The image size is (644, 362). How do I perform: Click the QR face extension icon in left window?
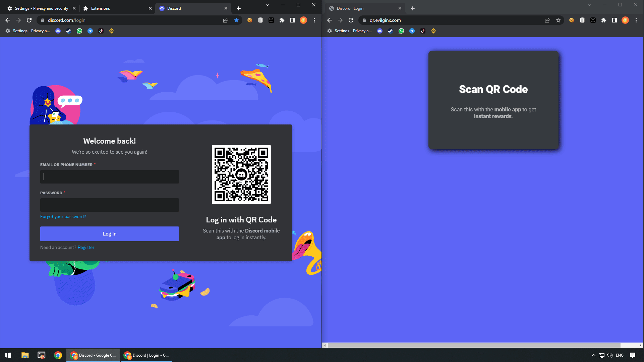271,20
